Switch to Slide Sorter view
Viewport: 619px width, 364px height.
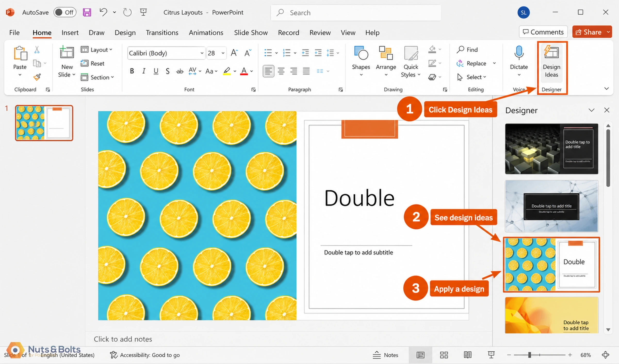pos(444,355)
